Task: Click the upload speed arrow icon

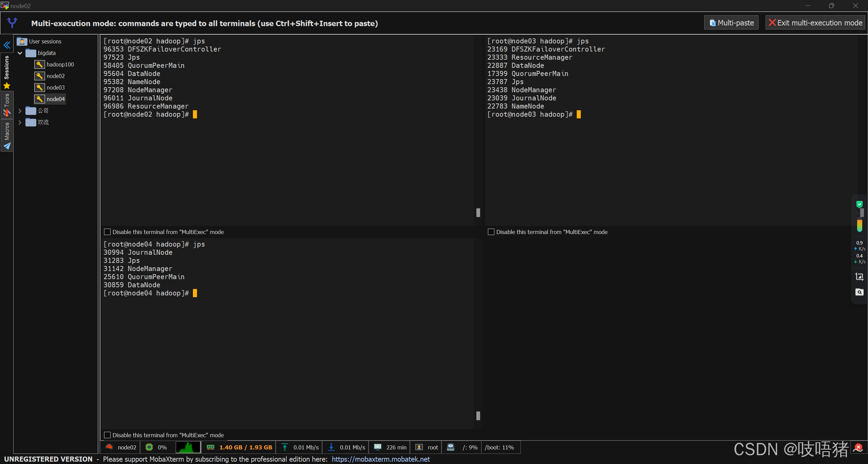Action: [285, 447]
